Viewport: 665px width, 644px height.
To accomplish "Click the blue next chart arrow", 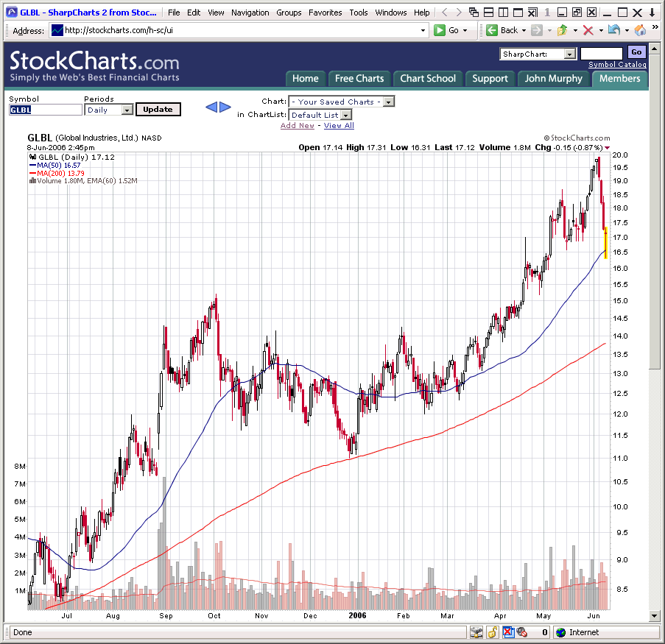I will click(225, 107).
